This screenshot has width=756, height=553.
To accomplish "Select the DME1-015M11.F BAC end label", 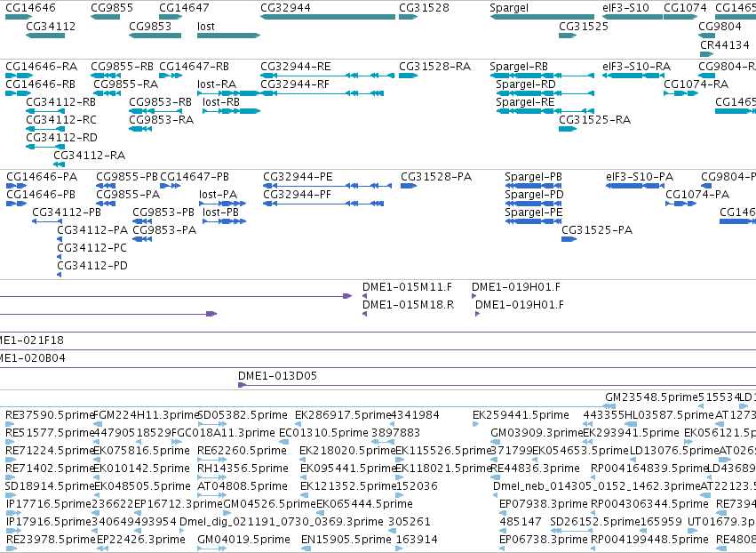I will 408,287.
